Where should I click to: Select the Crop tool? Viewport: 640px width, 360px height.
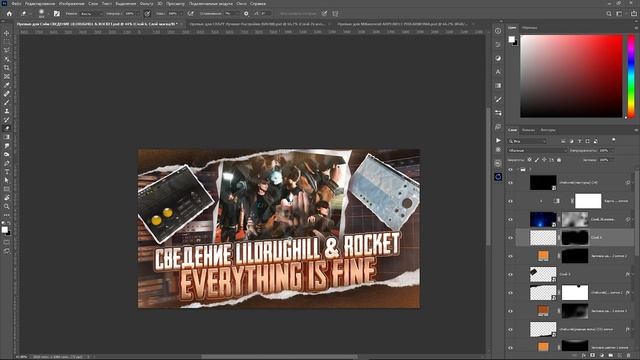point(7,68)
